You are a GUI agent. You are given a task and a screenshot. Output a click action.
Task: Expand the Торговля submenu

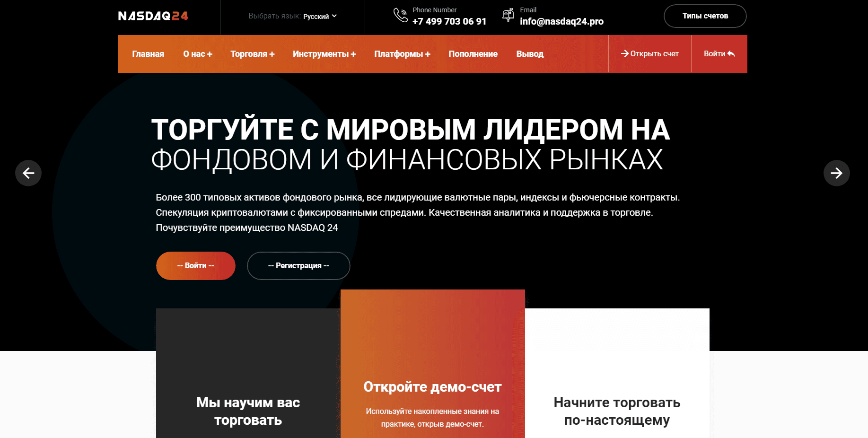click(252, 54)
